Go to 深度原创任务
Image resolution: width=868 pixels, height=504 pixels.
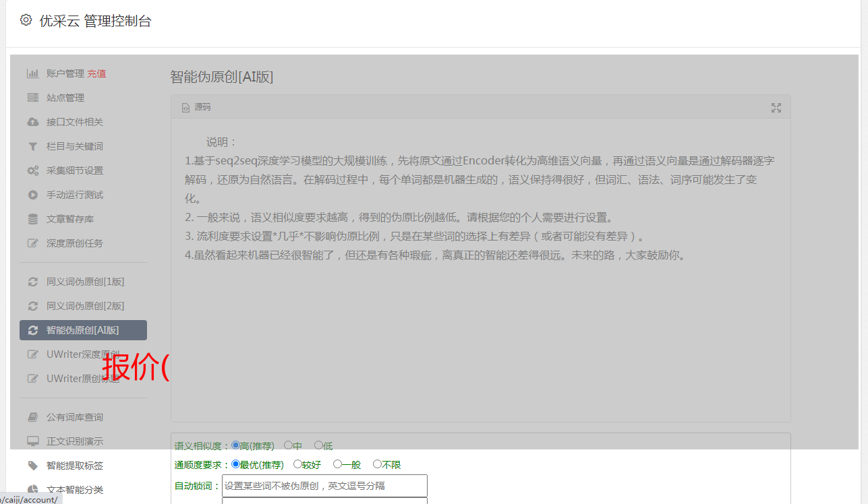[x=75, y=243]
